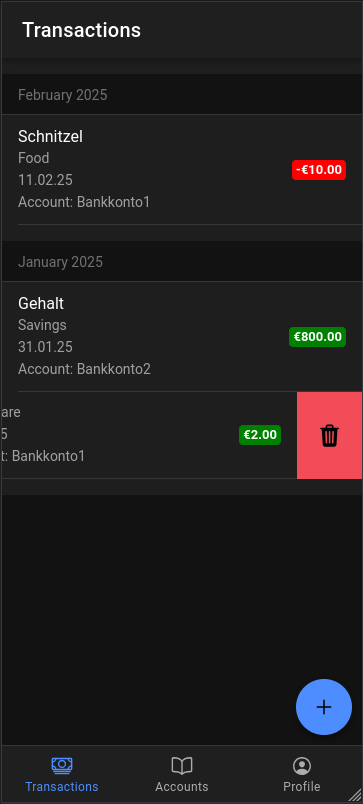Open the Accounts tab
Viewport: 363px width, 804px height.
182,774
